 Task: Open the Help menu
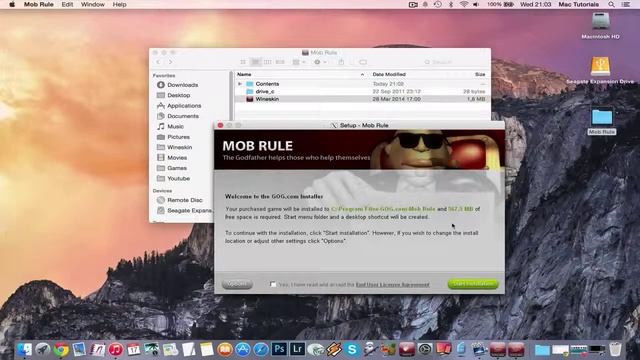[x=119, y=4]
